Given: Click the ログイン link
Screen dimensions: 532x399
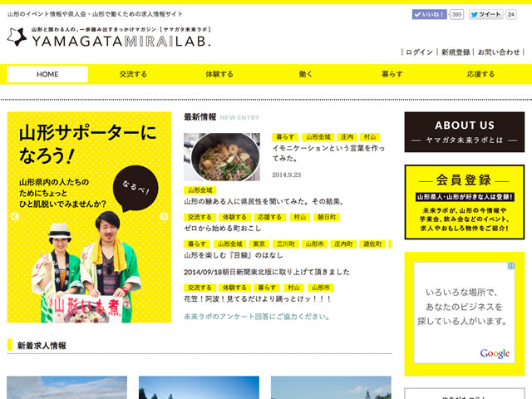Looking at the screenshot, I should 419,52.
